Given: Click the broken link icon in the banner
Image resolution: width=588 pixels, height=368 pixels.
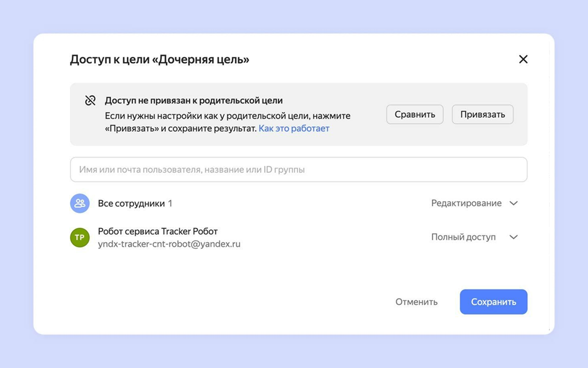Looking at the screenshot, I should 90,101.
